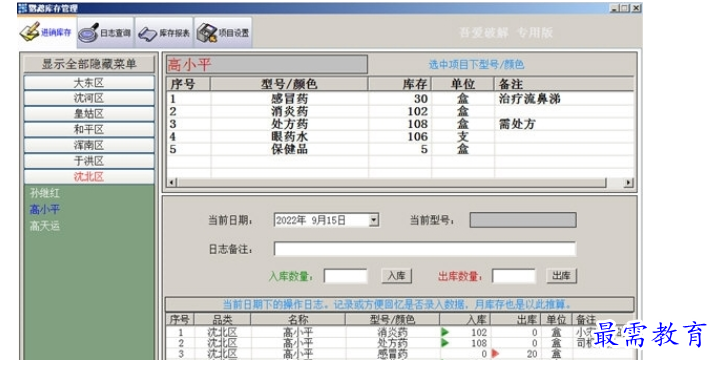Click the 出库数量 input box
Screen dimensions: 715x366
pyautogui.click(x=513, y=276)
